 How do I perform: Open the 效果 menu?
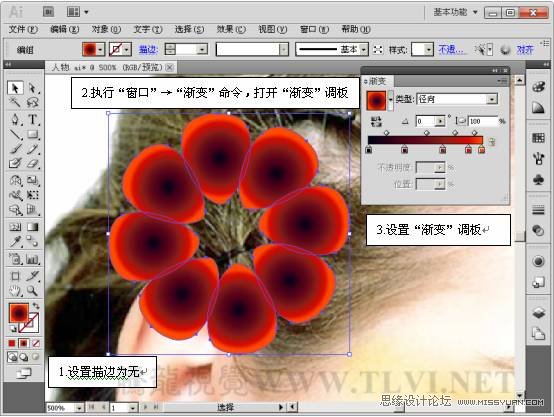pyautogui.click(x=231, y=29)
